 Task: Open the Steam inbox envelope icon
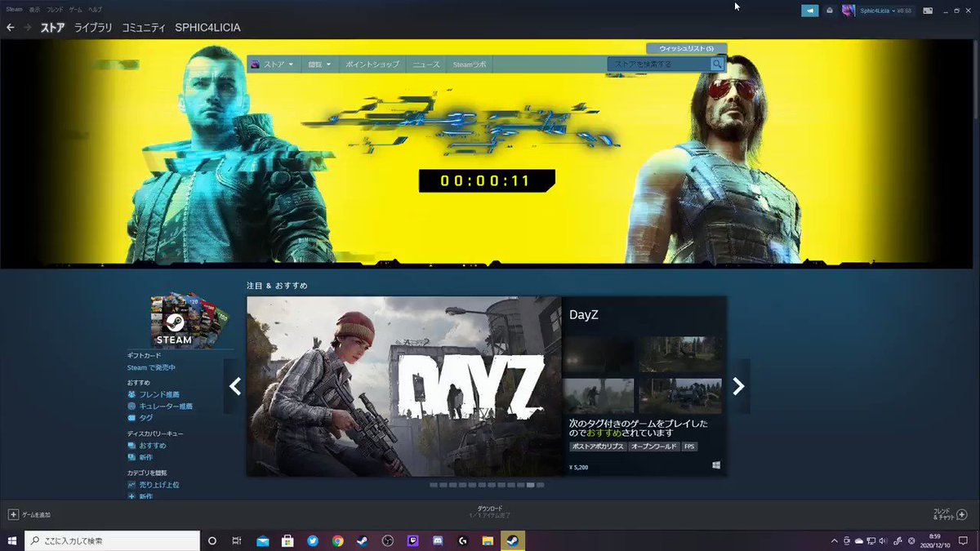coord(830,11)
